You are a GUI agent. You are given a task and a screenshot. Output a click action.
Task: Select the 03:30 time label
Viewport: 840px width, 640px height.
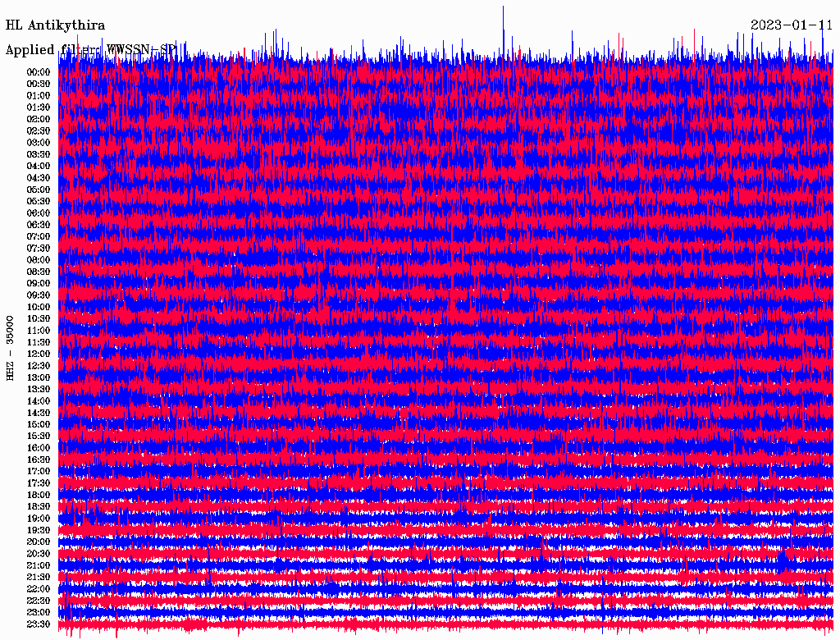[x=39, y=154]
